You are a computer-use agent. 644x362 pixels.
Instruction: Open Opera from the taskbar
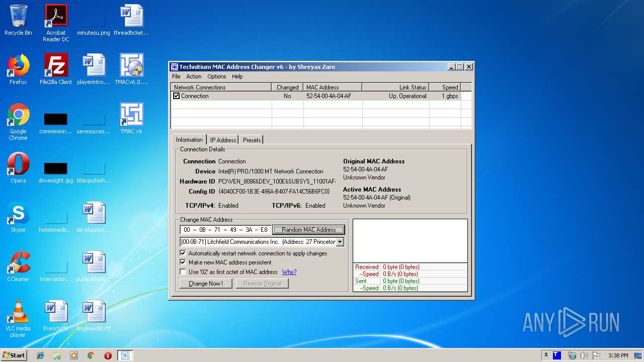(x=108, y=355)
